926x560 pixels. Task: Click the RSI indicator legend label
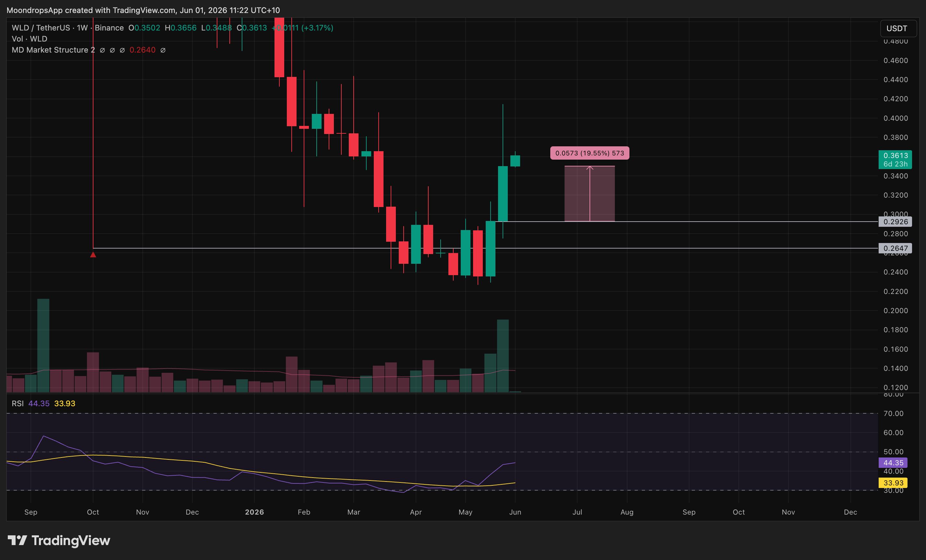tap(18, 403)
